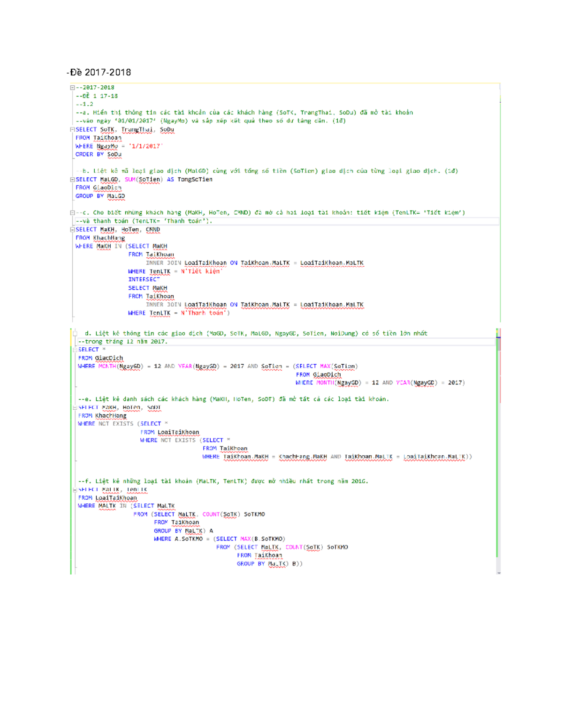Collapse the SELECT MaLTK, TenLTK query block
563x728 pixels.
[x=74, y=489]
